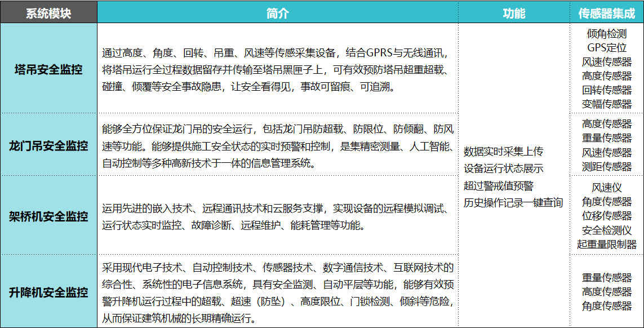
Task: Click the 升降机安全监控 module cell
Action: 48,292
